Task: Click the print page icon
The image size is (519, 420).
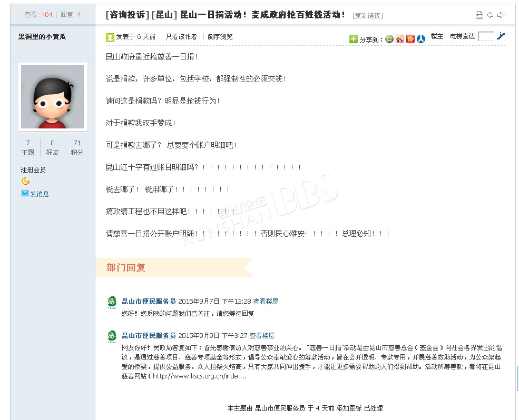Action: pos(479,15)
